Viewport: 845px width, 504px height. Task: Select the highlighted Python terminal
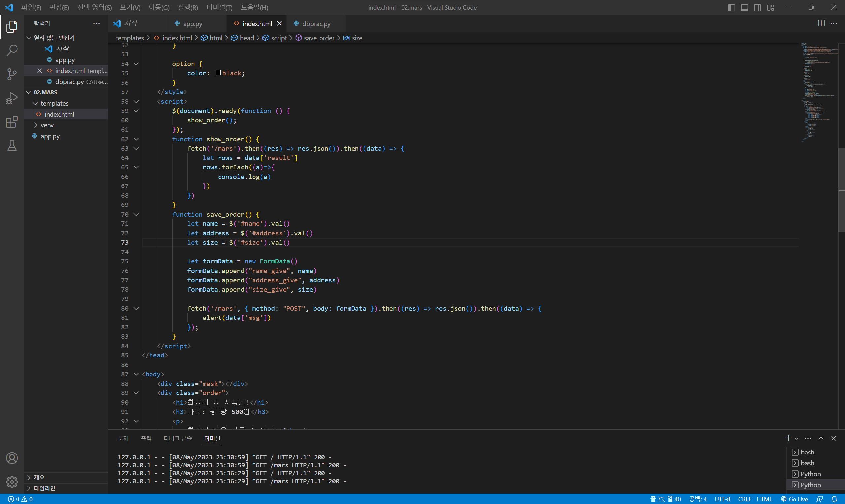[x=815, y=485]
